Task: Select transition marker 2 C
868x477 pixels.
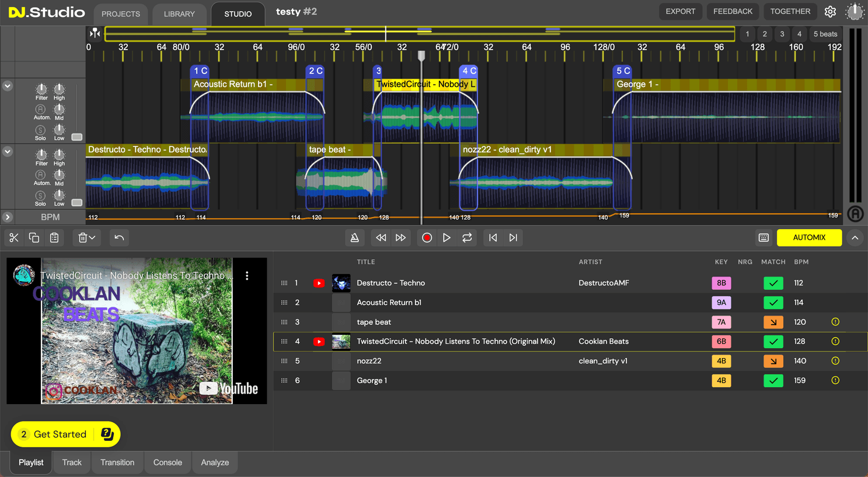Action: click(x=315, y=71)
